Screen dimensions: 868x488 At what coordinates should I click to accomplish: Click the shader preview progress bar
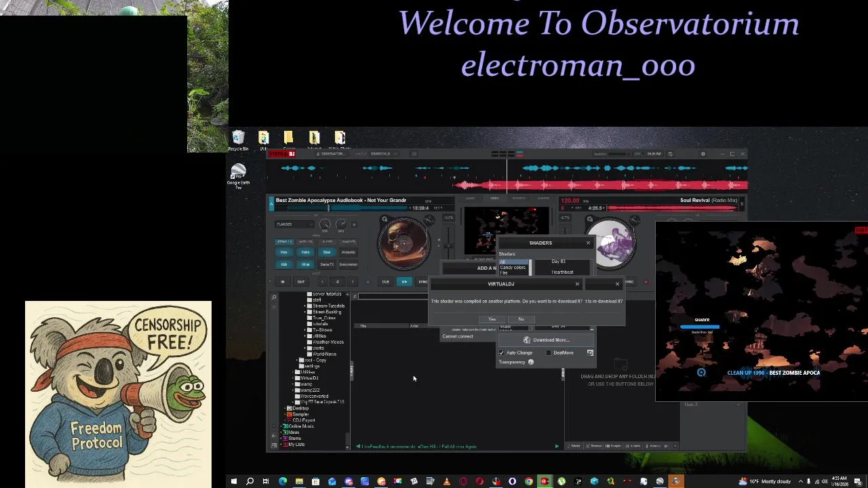pyautogui.click(x=700, y=327)
